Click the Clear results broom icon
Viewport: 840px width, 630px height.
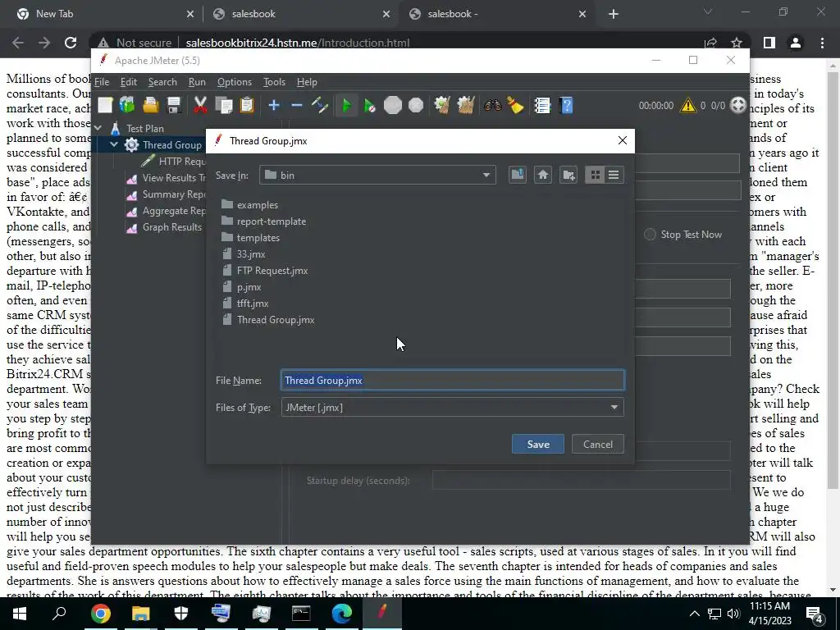coord(442,106)
